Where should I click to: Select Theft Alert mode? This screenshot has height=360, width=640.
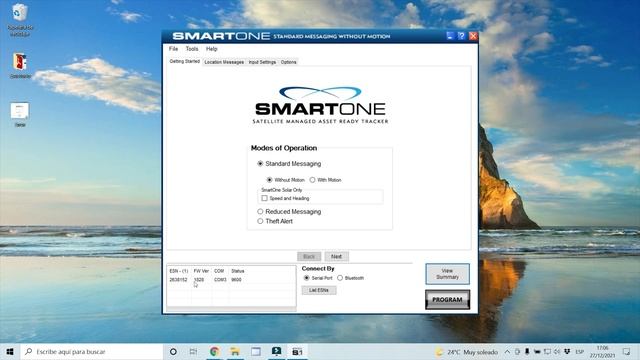coord(275,221)
